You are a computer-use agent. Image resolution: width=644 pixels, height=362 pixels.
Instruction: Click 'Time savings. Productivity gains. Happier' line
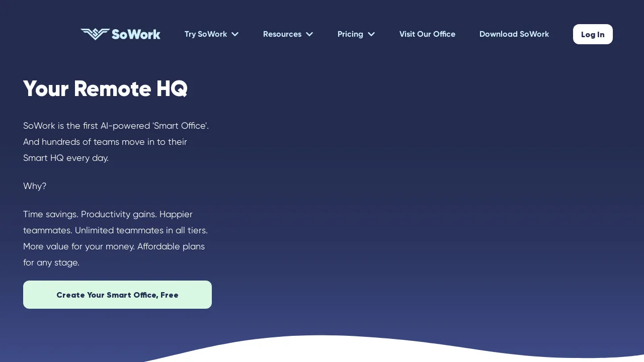pyautogui.click(x=108, y=214)
